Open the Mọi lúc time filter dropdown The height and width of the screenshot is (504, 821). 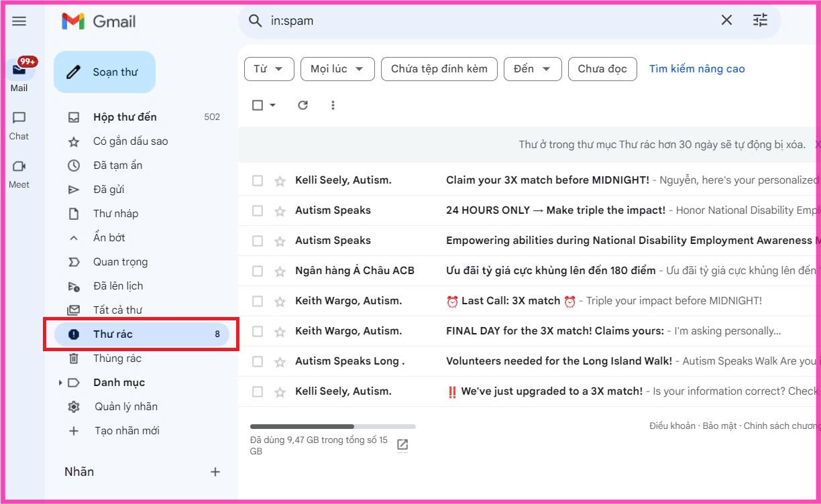tap(337, 69)
